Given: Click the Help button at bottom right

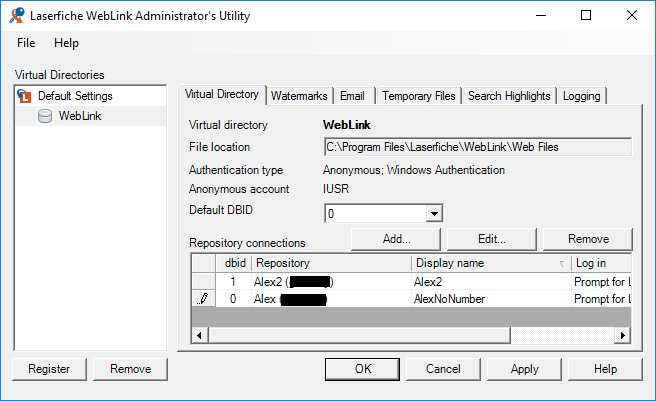Looking at the screenshot, I should (605, 369).
